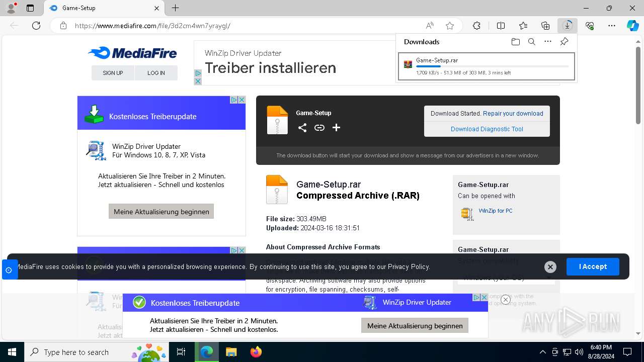Click Meine Aktualisierung beginnen in left ad
The image size is (644, 362).
tap(162, 211)
